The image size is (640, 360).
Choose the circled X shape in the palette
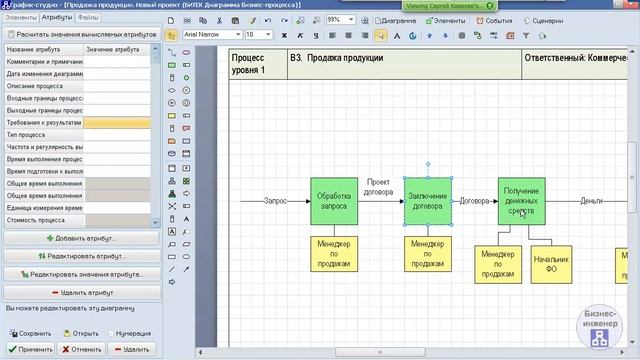click(x=186, y=90)
